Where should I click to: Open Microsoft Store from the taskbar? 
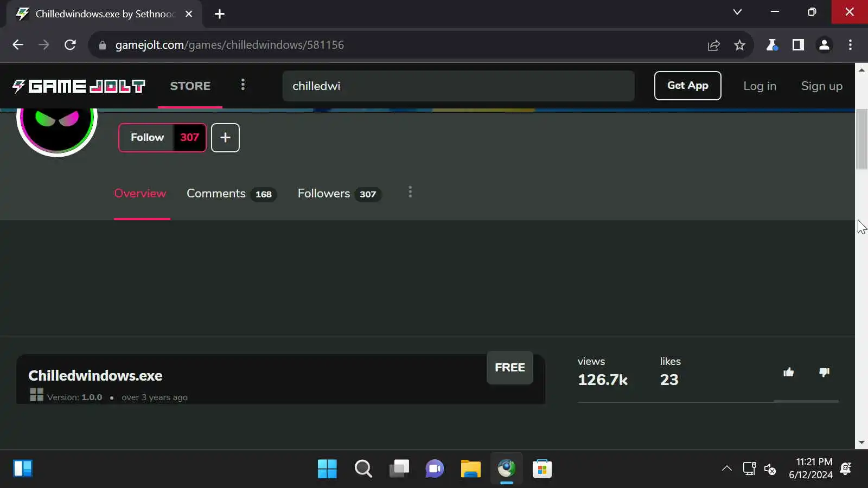tap(542, 469)
